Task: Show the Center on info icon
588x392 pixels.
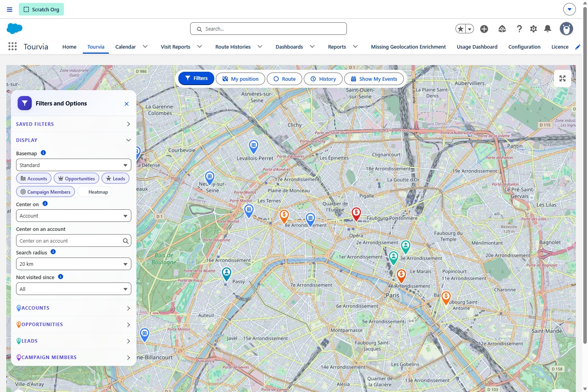Action: click(x=45, y=204)
